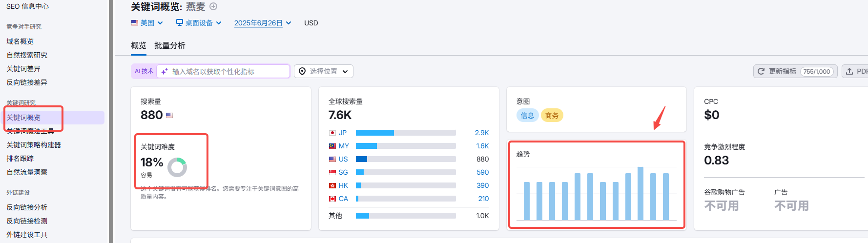Image resolution: width=868 pixels, height=243 pixels.
Task: Click the Canada flag icon
Action: click(x=332, y=199)
